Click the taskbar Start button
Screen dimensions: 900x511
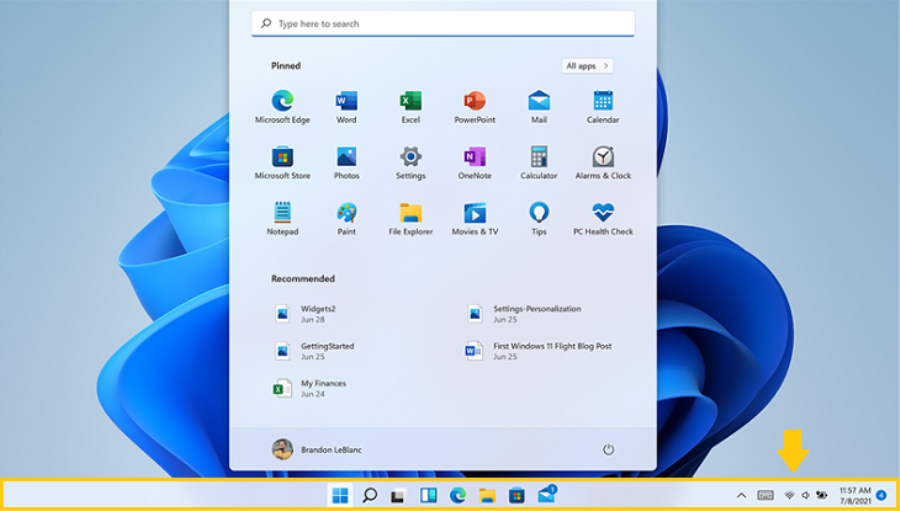click(340, 495)
